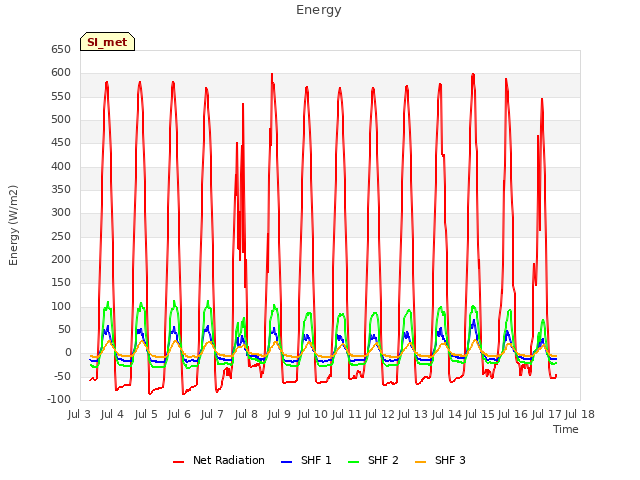Click the Jul 9 axis tick label

tap(279, 414)
